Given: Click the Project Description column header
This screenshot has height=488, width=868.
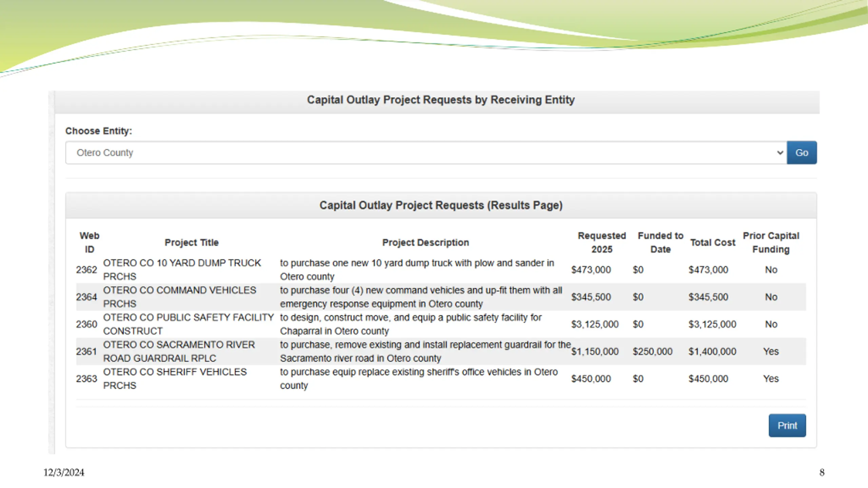Looking at the screenshot, I should [426, 243].
